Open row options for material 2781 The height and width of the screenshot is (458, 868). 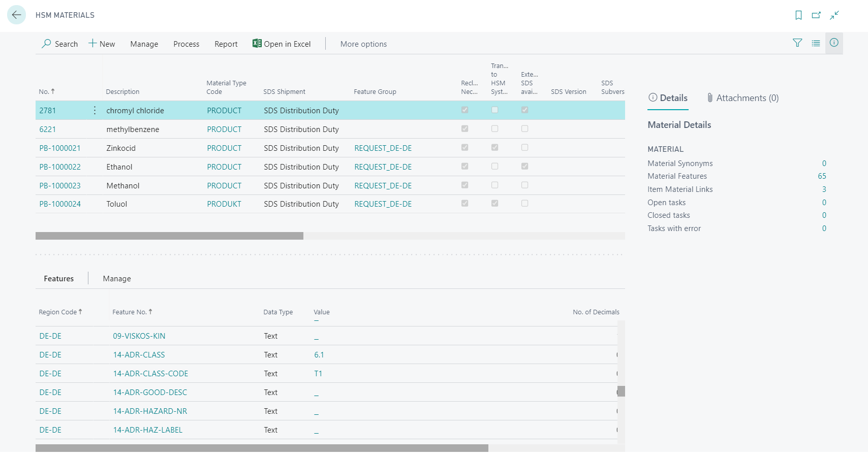95,110
